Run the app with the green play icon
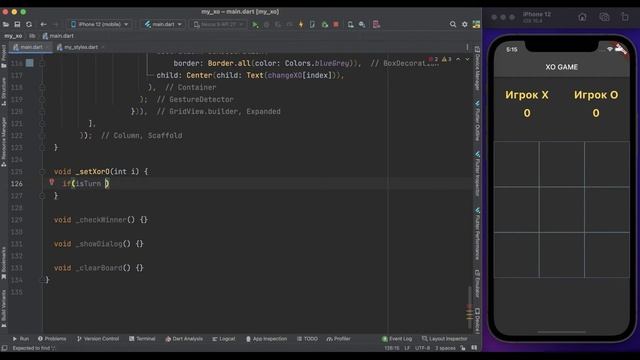 coord(255,24)
